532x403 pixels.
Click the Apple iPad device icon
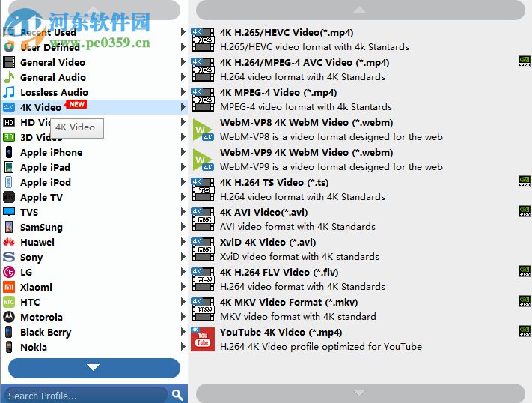(x=9, y=167)
